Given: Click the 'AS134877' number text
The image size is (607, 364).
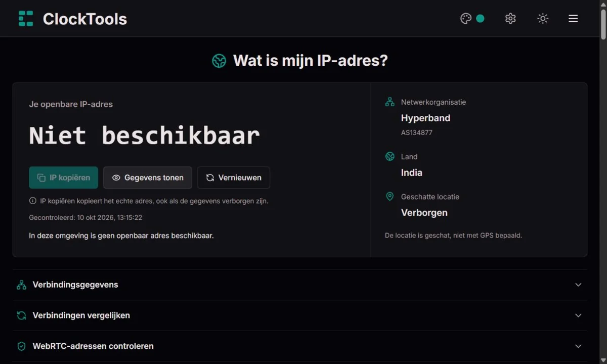Looking at the screenshot, I should [417, 132].
